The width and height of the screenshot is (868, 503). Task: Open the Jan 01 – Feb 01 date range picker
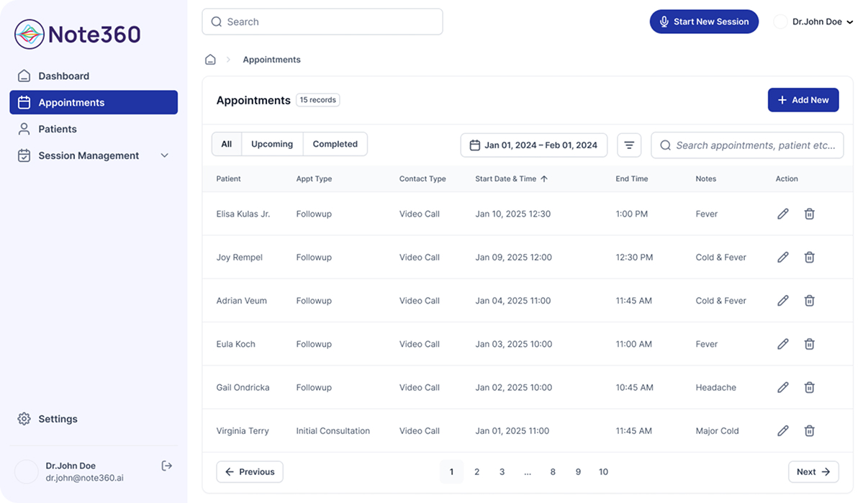[x=533, y=145]
